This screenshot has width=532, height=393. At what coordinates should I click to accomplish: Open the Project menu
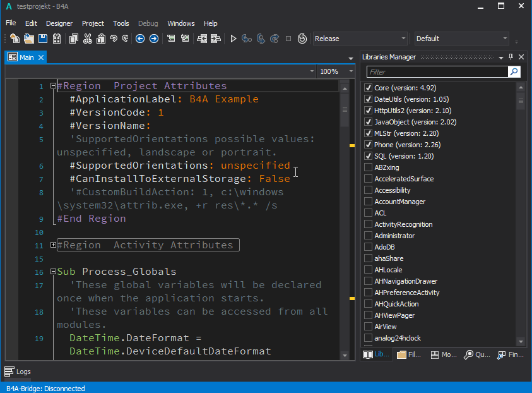pyautogui.click(x=93, y=23)
